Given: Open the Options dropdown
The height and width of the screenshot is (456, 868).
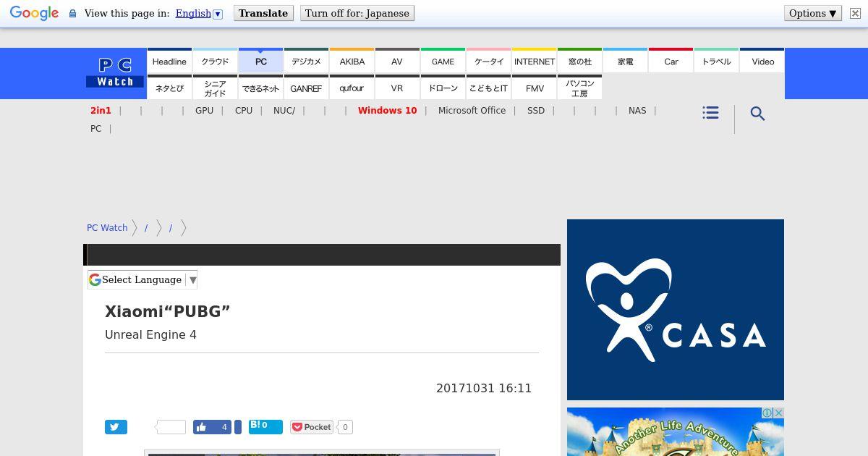Looking at the screenshot, I should 813,13.
